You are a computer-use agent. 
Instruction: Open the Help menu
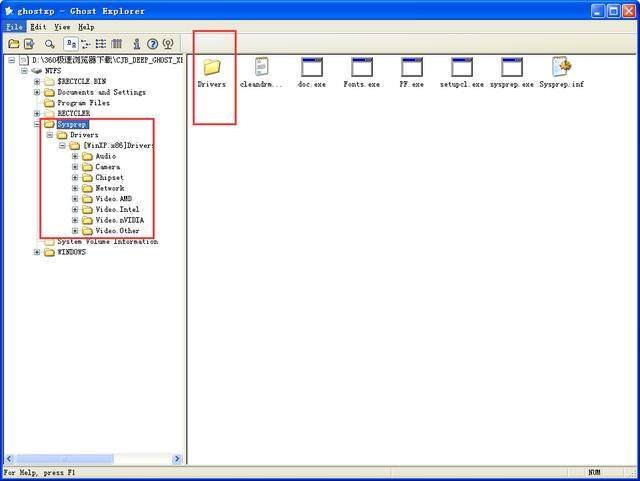86,27
